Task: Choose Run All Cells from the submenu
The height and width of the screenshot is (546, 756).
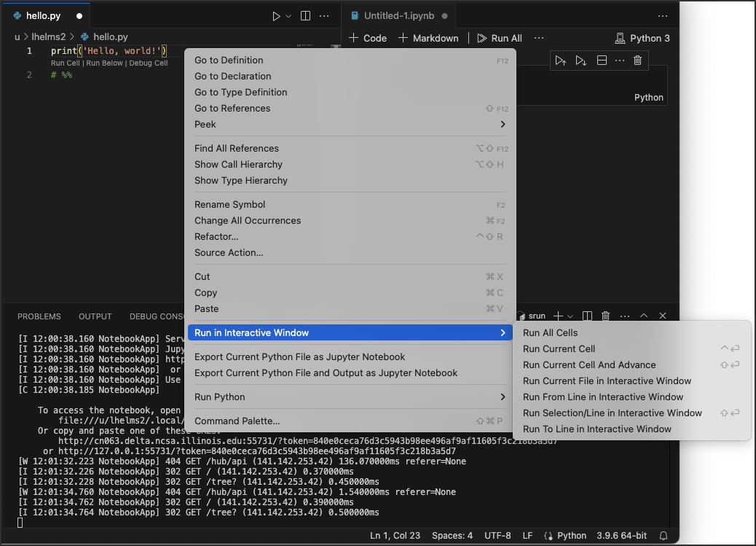Action: [x=550, y=333]
